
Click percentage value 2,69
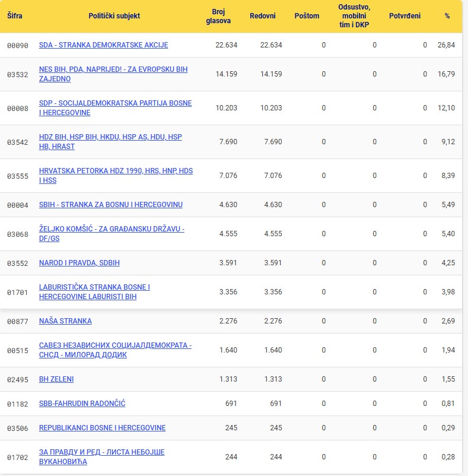click(x=448, y=321)
